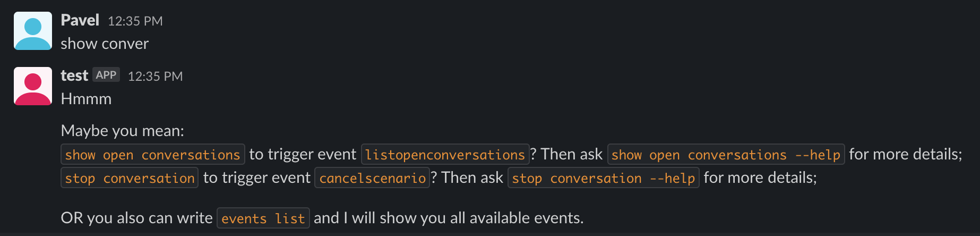Click the 'events list' code snippet
980x236 pixels.
point(263,218)
